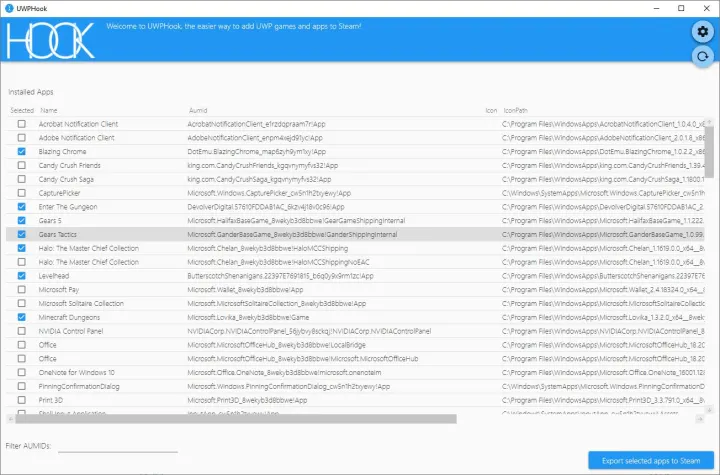Click the PinningConfirmationDialog name
720x475 pixels.
pyautogui.click(x=79, y=386)
